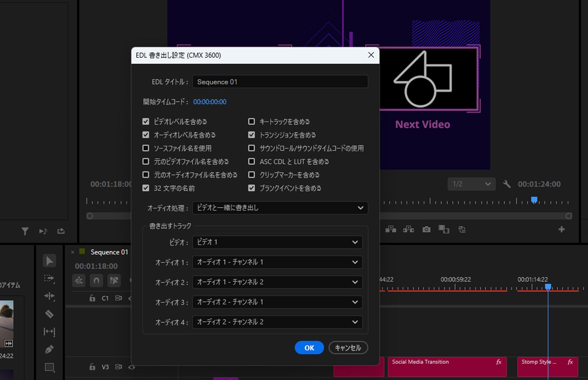This screenshot has height=380, width=588.
Task: Cancel the EDL export dialog
Action: (x=348, y=347)
